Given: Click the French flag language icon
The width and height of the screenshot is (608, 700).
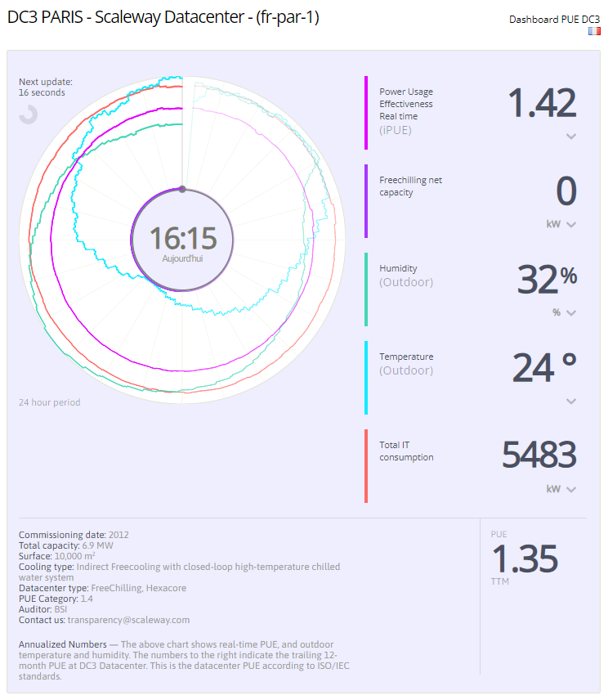Looking at the screenshot, I should [594, 31].
